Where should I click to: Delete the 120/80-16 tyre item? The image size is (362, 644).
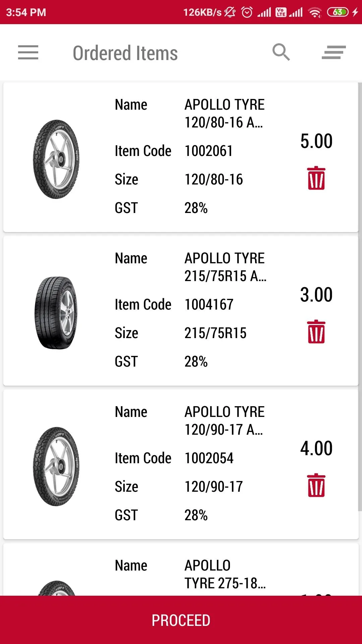(316, 178)
